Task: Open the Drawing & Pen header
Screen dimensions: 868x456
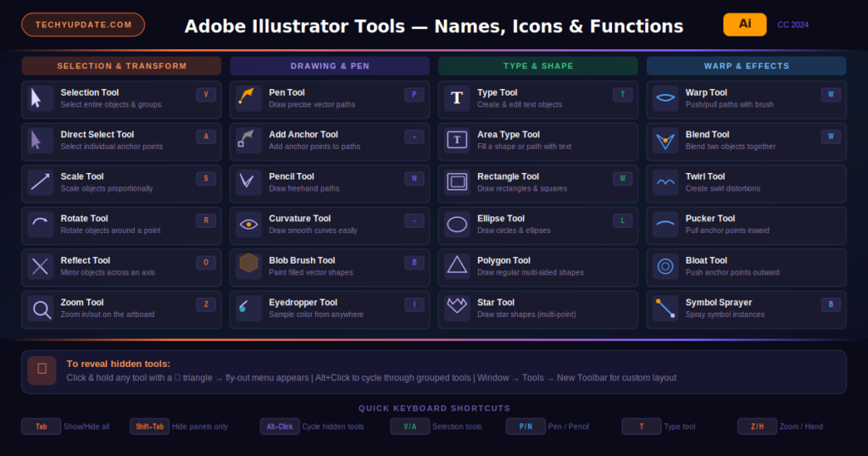Action: [330, 66]
